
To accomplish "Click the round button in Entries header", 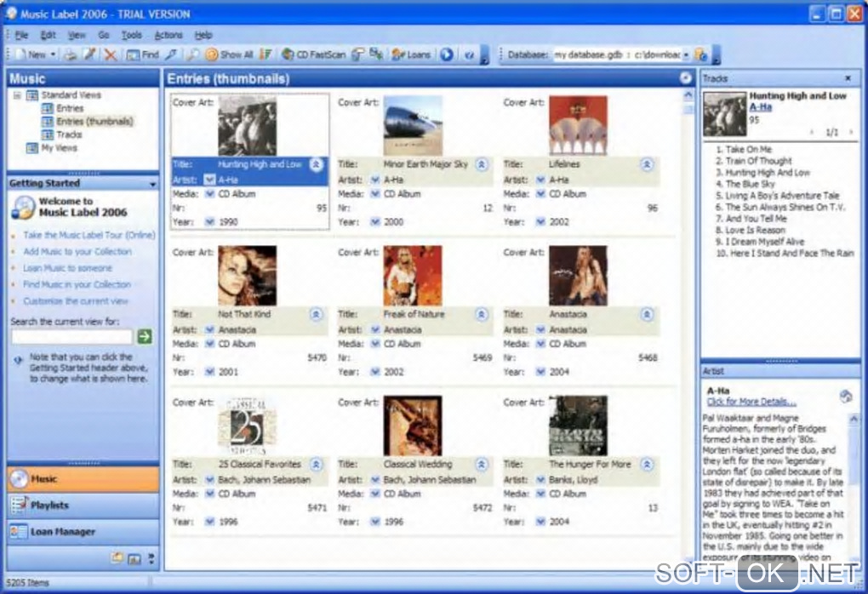I will [x=686, y=78].
